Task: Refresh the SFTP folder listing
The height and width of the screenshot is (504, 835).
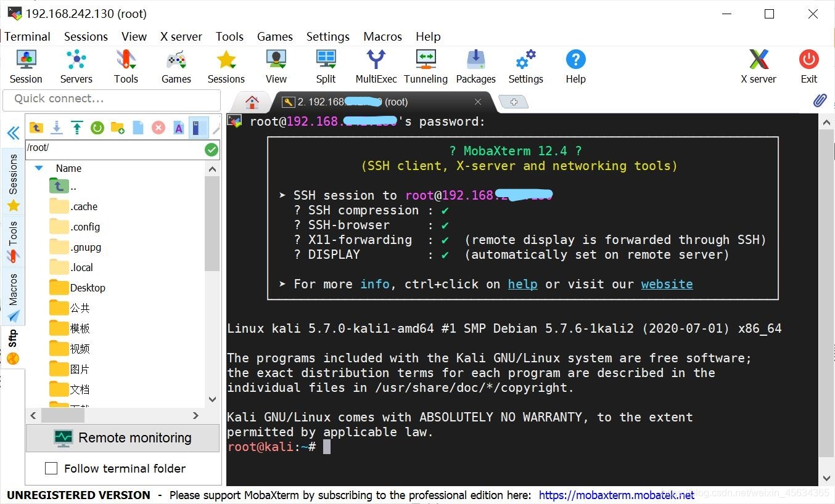Action: pos(97,128)
